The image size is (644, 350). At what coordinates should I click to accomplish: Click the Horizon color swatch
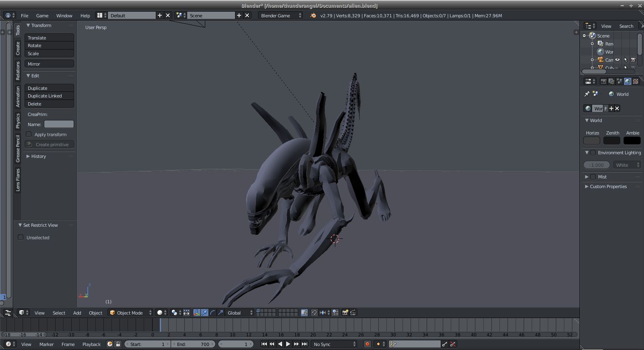click(592, 141)
